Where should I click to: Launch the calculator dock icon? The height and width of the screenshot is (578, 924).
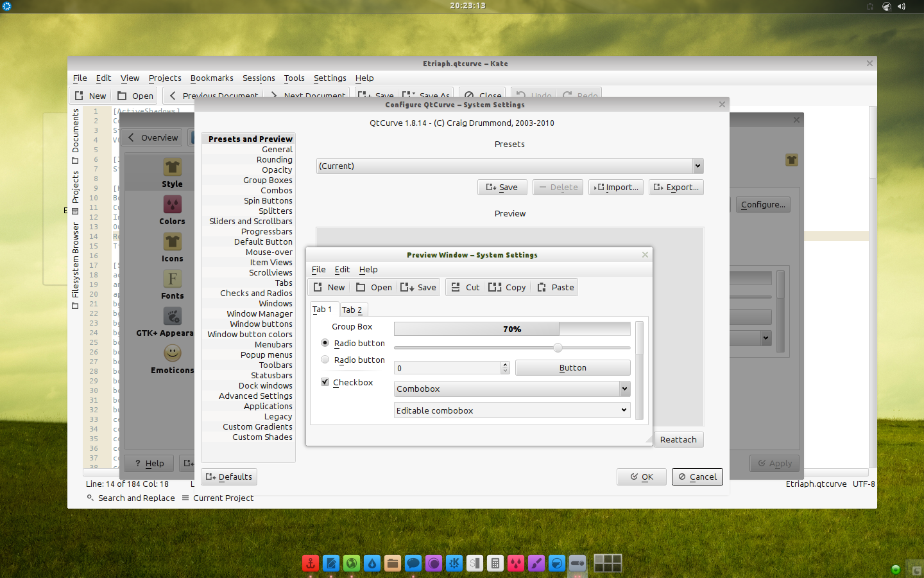coord(495,564)
